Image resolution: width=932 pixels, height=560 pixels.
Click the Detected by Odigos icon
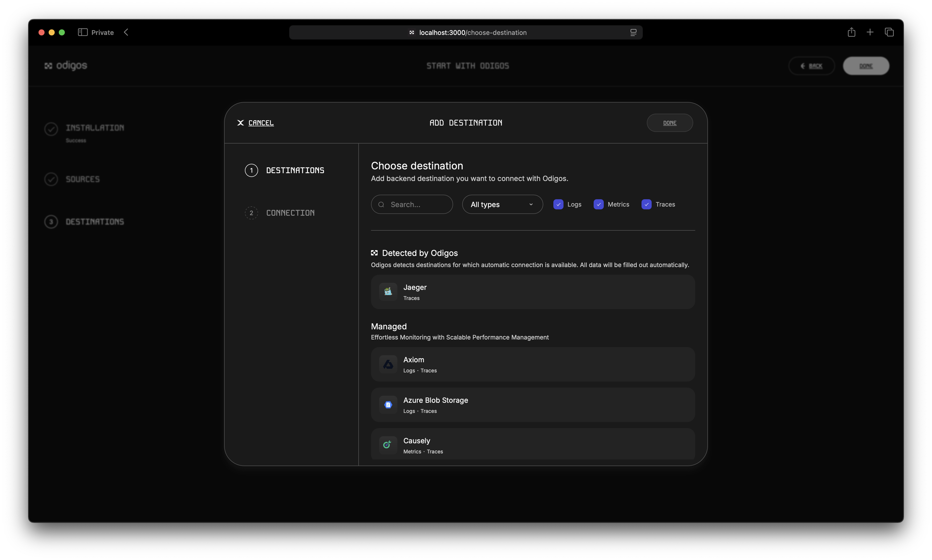coord(374,253)
